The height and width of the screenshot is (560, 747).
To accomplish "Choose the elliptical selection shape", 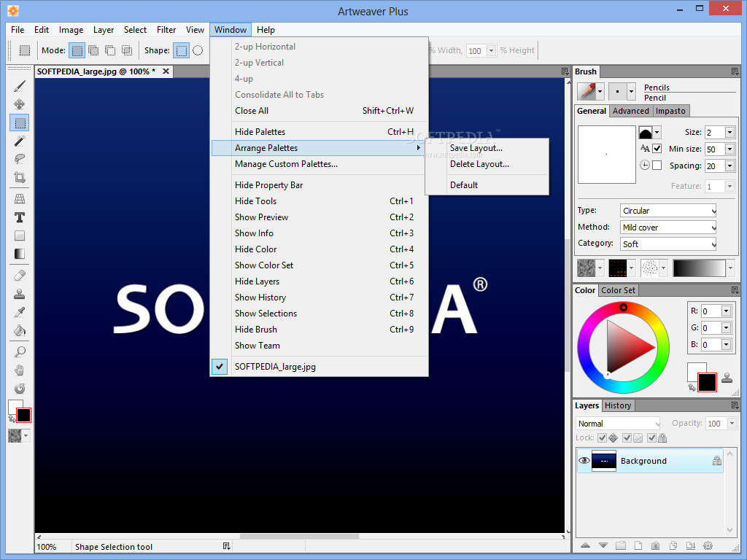I will (198, 50).
